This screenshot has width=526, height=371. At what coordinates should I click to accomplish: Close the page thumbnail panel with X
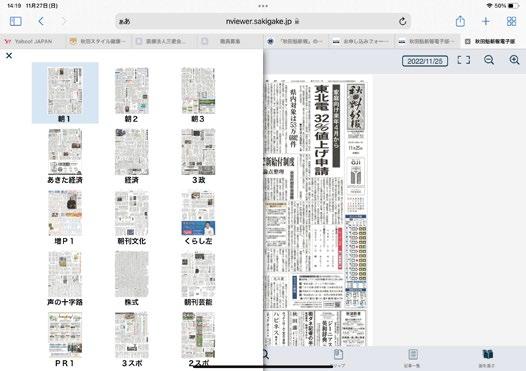[9, 56]
